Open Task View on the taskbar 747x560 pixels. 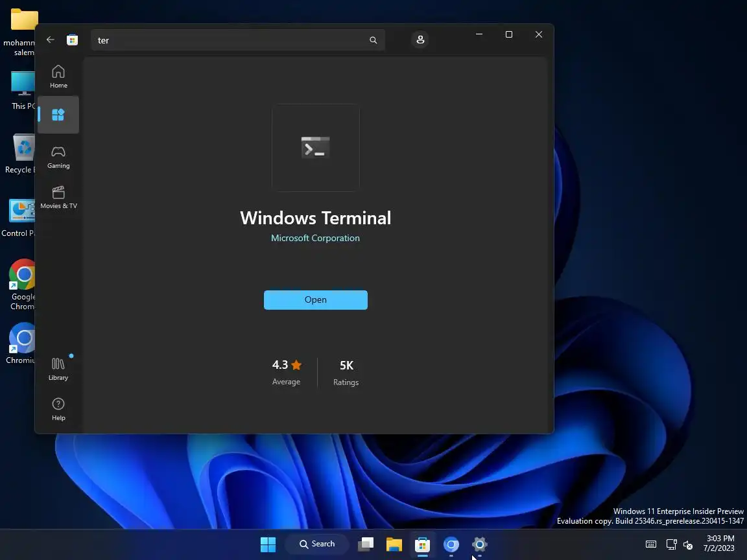point(366,544)
